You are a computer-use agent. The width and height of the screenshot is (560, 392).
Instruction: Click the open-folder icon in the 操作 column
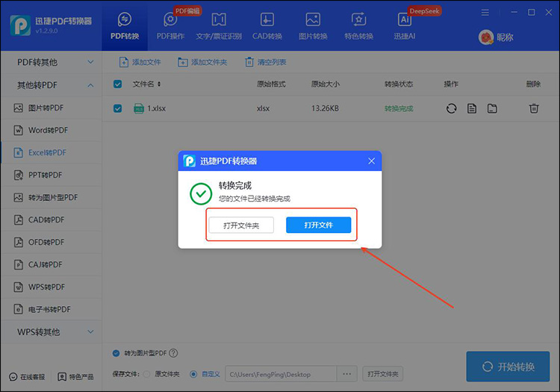(492, 108)
